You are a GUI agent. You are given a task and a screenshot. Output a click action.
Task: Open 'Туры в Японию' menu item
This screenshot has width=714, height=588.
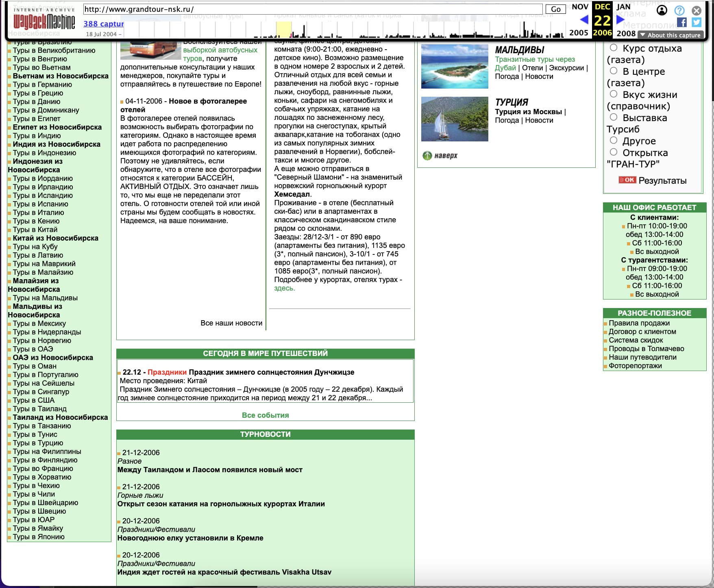(39, 537)
